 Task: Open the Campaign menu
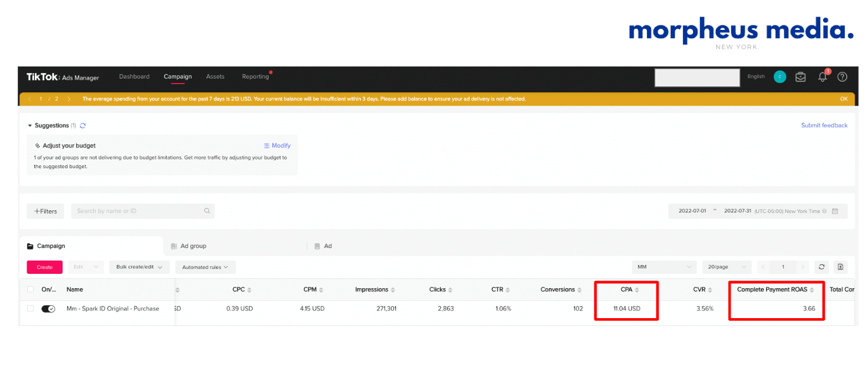[x=178, y=76]
